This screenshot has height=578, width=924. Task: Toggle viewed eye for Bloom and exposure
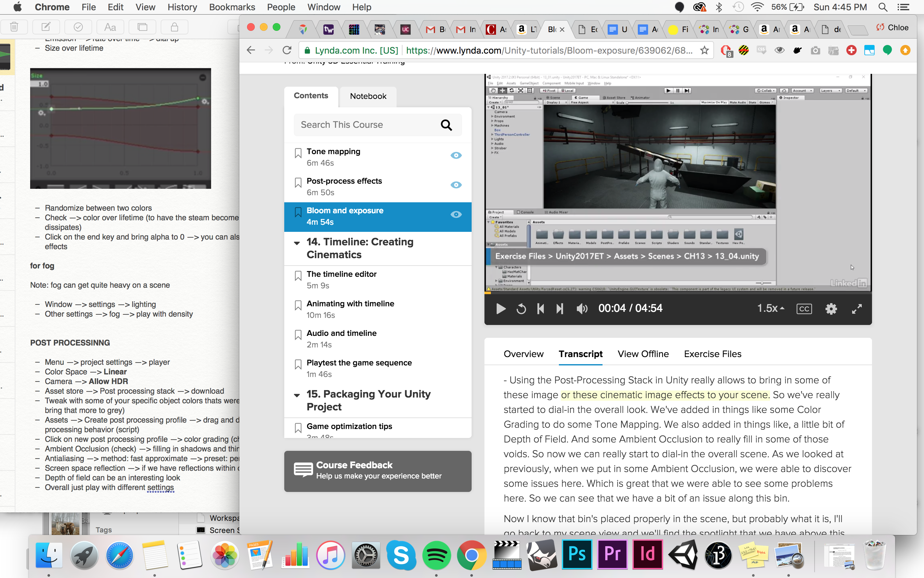[x=456, y=215]
